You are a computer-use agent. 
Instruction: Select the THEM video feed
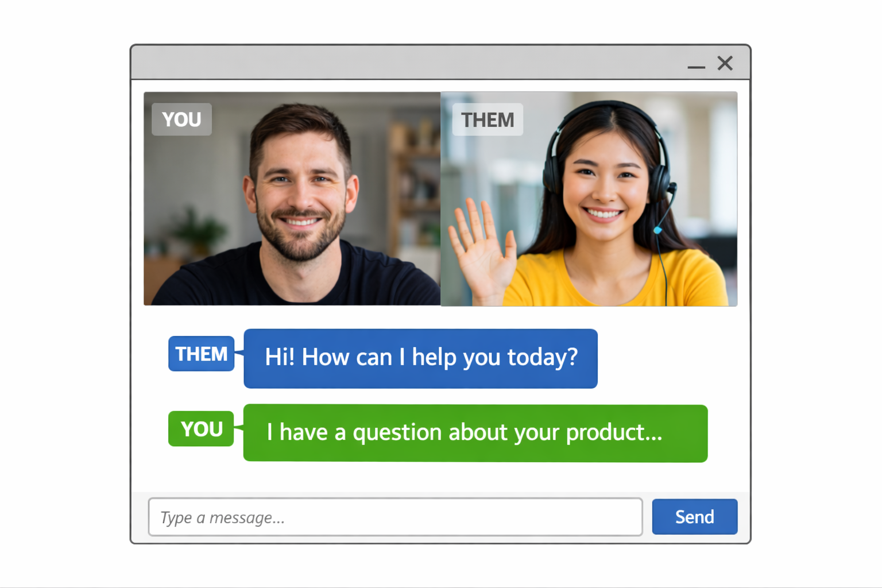[589, 199]
